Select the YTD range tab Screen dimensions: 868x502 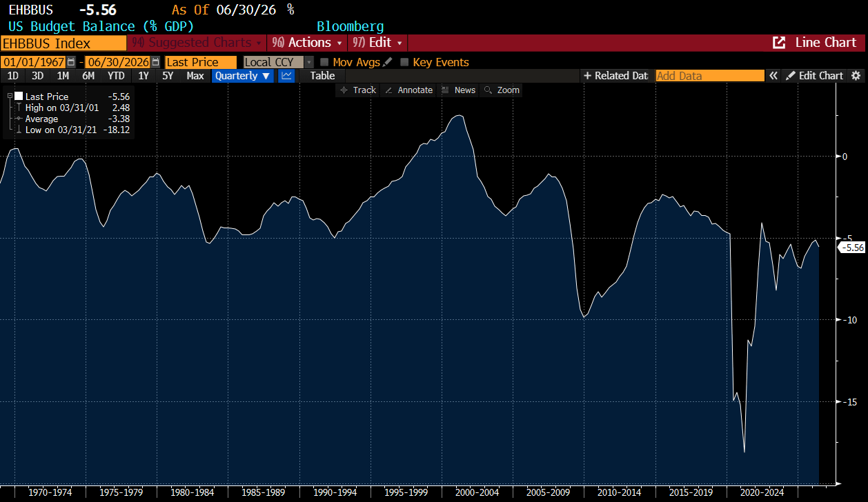117,76
